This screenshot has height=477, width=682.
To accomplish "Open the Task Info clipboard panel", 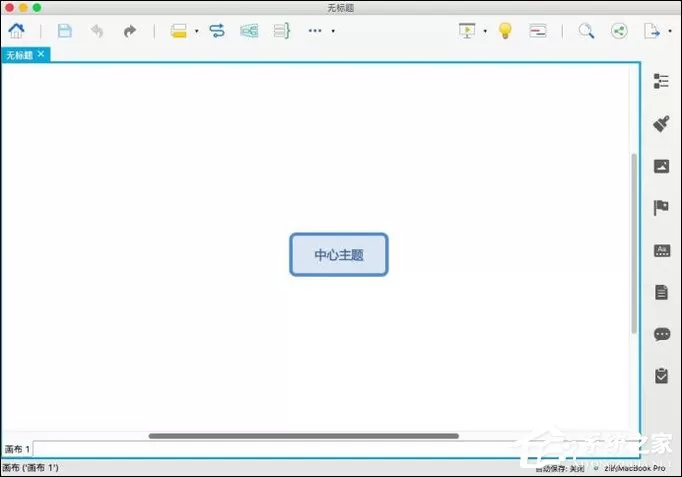I will (662, 376).
